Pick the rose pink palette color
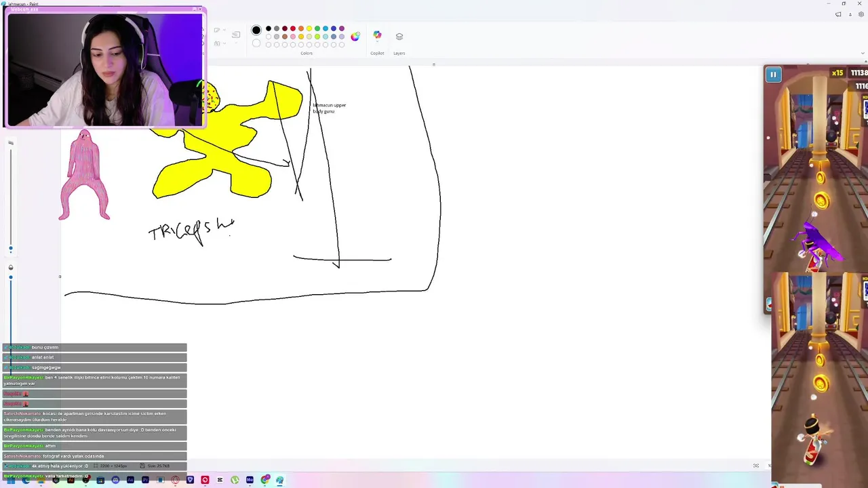This screenshot has width=868, height=488. (x=293, y=37)
